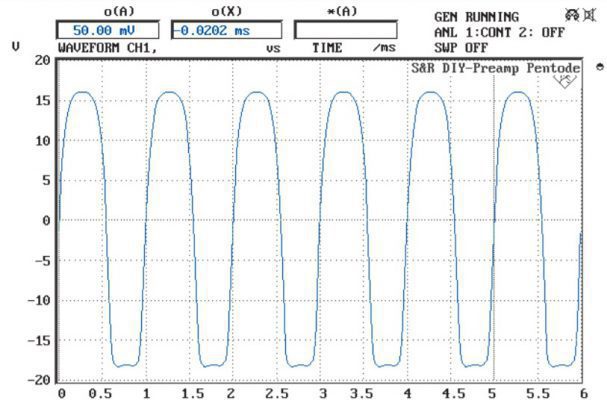Click the crossed-out speaker mute icon
The image size is (607, 400).
[590, 15]
